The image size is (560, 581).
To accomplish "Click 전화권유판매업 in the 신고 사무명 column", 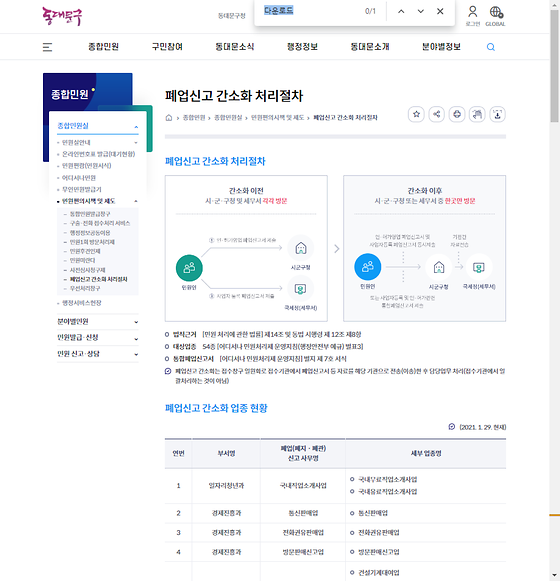I will (x=303, y=532).
